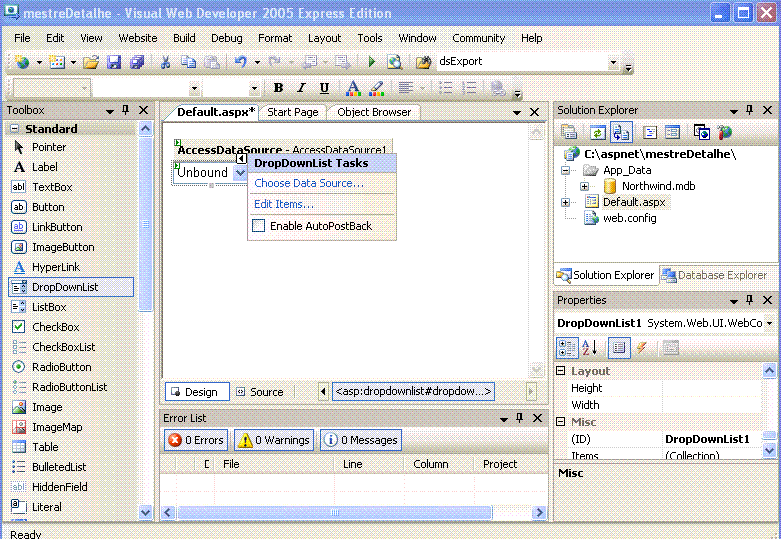Screen dimensions: 781x539
Task: Click the Save All icon
Action: pos(136,62)
